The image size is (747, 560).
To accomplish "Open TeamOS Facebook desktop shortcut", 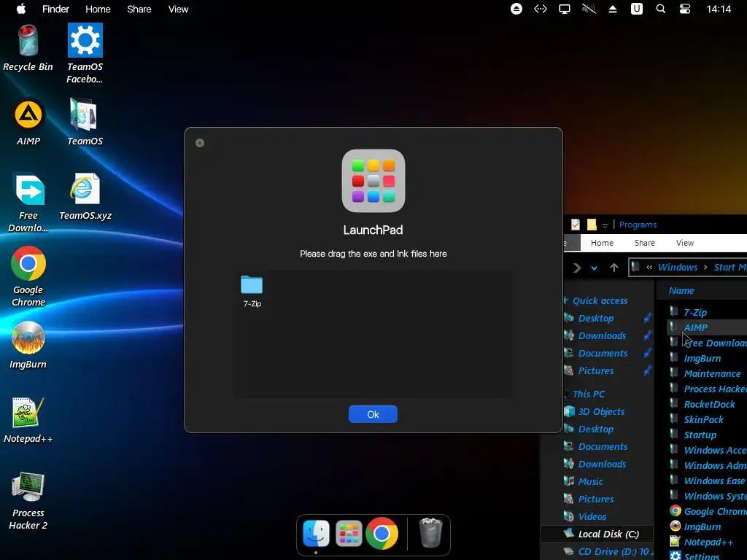I will [85, 53].
